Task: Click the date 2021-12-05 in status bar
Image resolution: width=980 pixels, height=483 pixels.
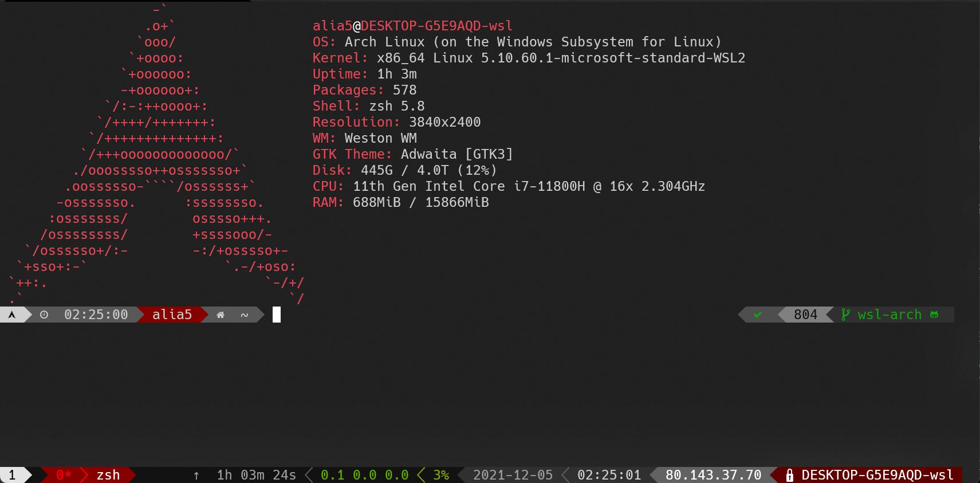Action: coord(513,475)
